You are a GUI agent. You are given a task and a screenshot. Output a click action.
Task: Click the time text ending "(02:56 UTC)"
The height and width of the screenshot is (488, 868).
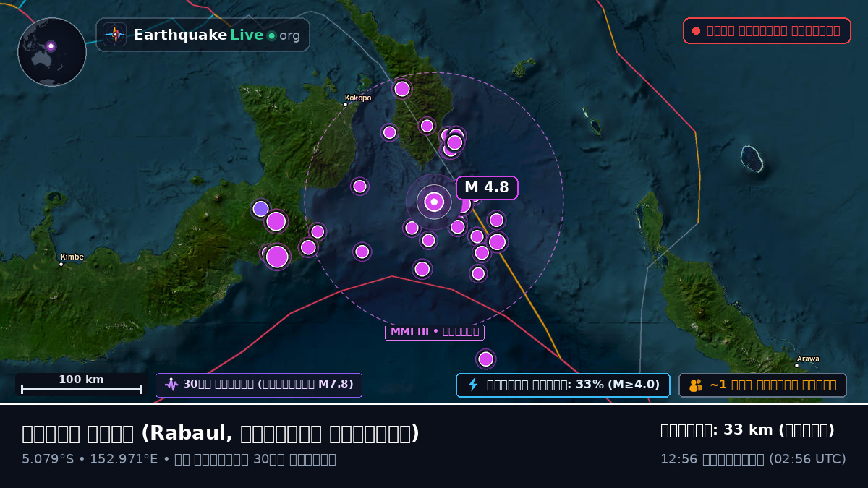(753, 459)
